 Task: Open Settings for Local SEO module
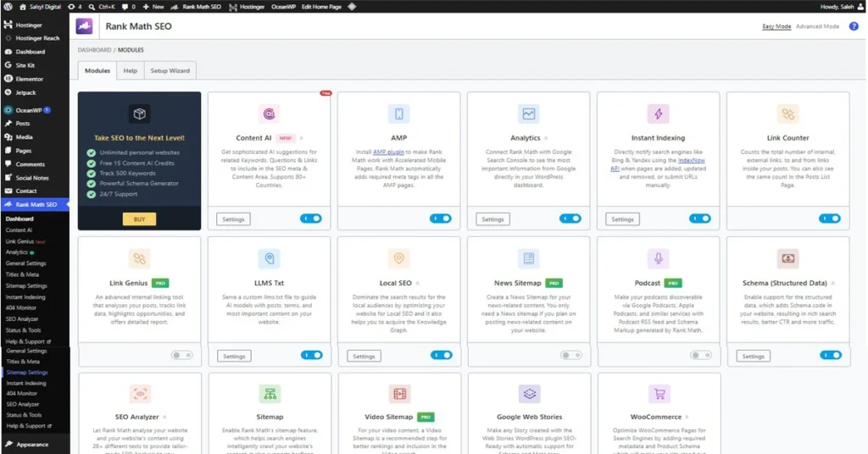point(364,356)
